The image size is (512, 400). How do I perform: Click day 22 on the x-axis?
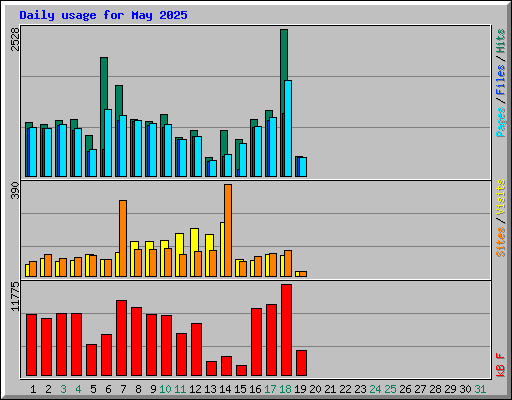(x=345, y=389)
